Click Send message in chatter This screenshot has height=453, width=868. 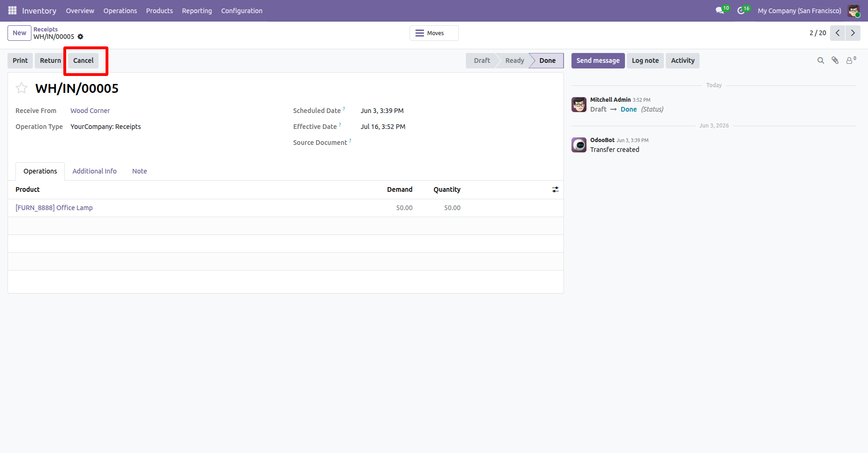(x=598, y=60)
